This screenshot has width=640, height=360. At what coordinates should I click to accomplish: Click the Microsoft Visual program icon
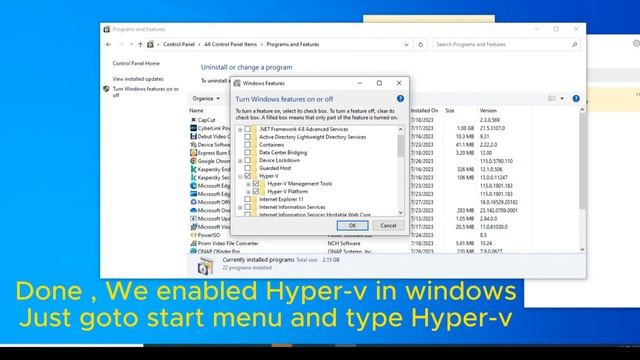[193, 227]
